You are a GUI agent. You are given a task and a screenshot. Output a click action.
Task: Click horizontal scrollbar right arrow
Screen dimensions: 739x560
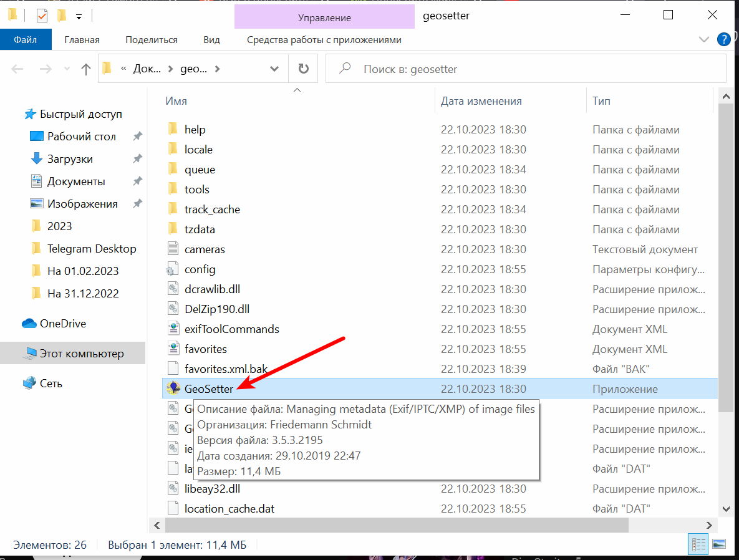click(709, 524)
